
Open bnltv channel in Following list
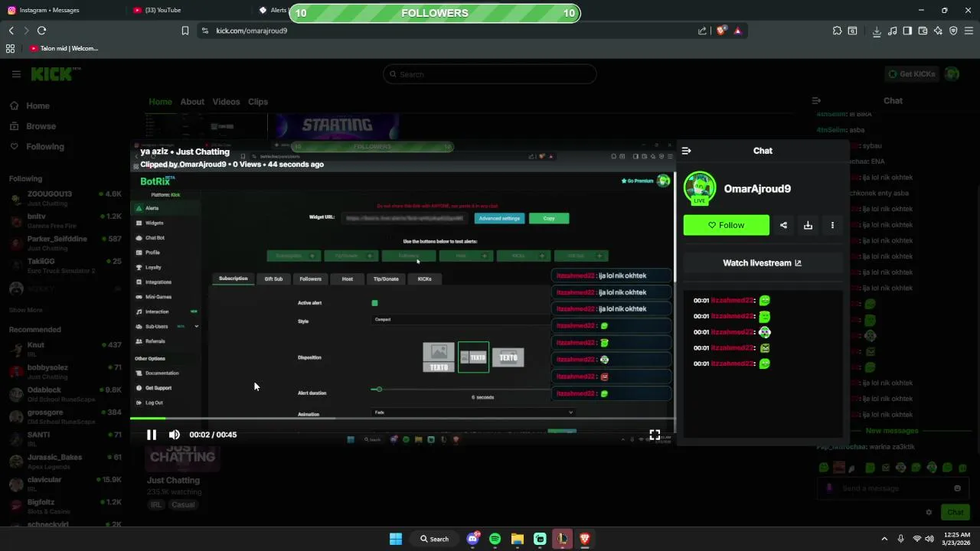pos(65,220)
